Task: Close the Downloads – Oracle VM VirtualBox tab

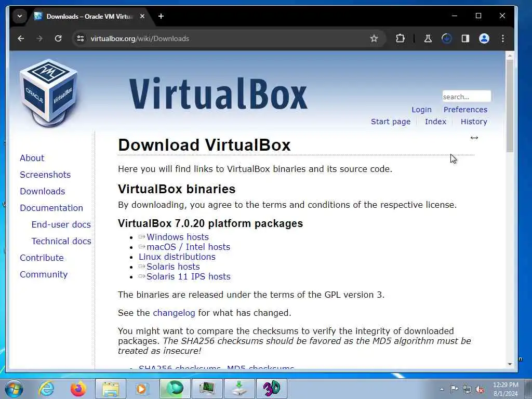Action: pos(142,16)
